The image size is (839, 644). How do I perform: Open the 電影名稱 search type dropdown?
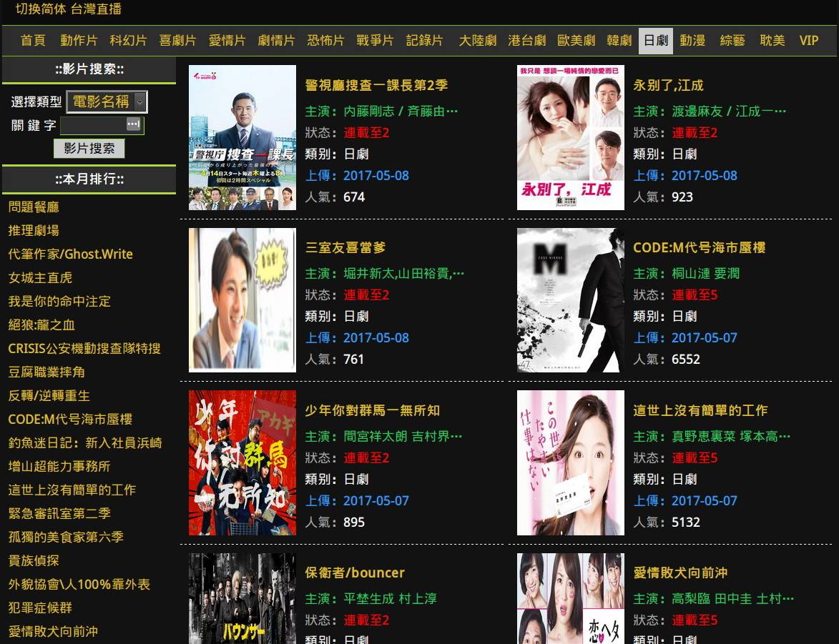106,101
